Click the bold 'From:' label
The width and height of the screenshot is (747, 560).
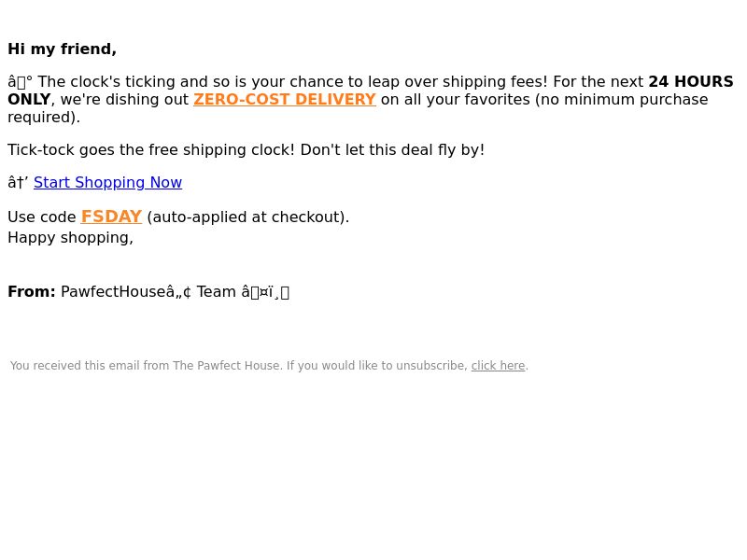click(x=32, y=292)
